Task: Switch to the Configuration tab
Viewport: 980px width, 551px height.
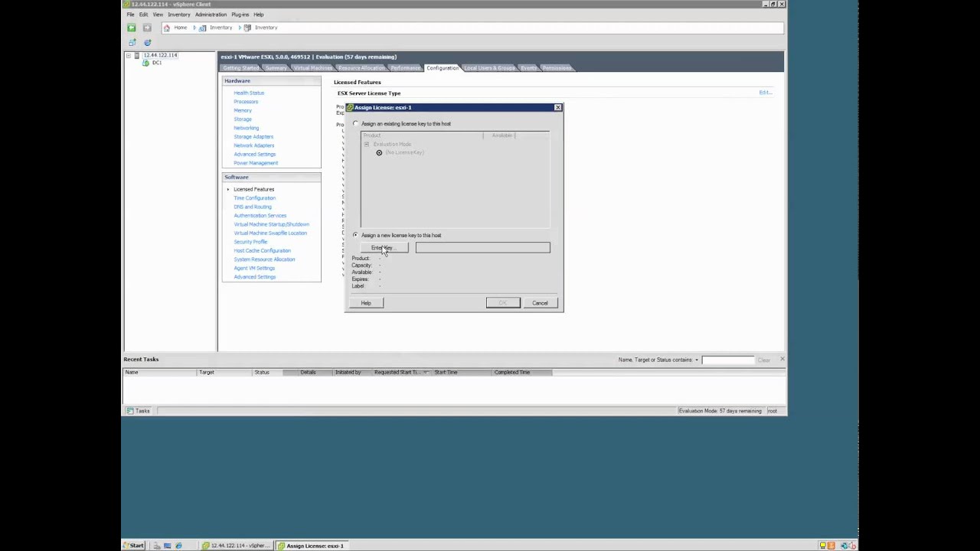Action: pos(443,68)
